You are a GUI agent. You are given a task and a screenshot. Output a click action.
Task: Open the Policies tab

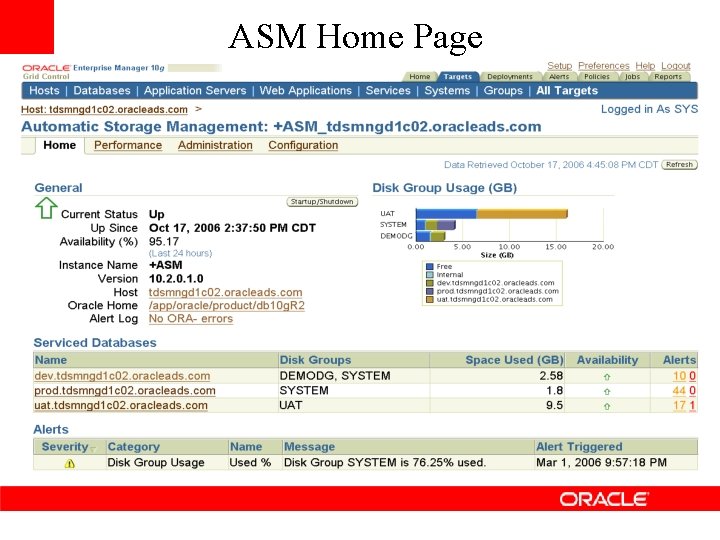[x=596, y=77]
